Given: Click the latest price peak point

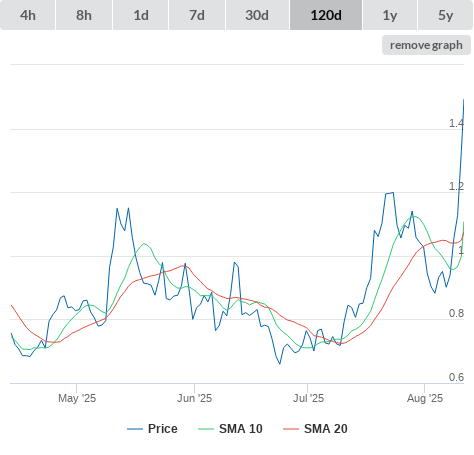Looking at the screenshot, I should pyautogui.click(x=464, y=99).
